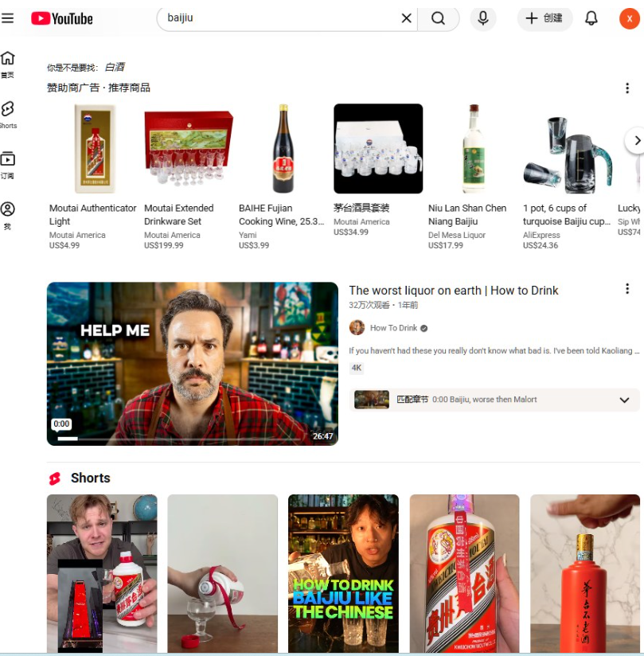Click the 26:47 duration badge
The height and width of the screenshot is (656, 644).
pyautogui.click(x=323, y=436)
